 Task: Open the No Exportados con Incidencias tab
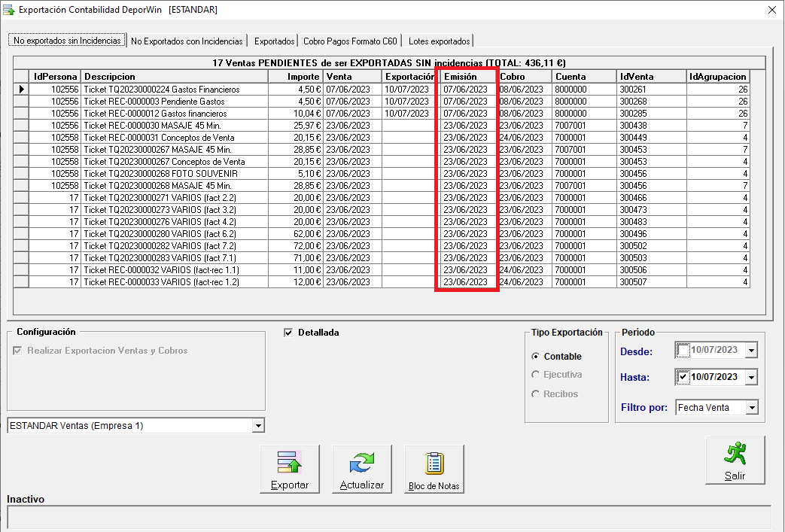point(187,41)
